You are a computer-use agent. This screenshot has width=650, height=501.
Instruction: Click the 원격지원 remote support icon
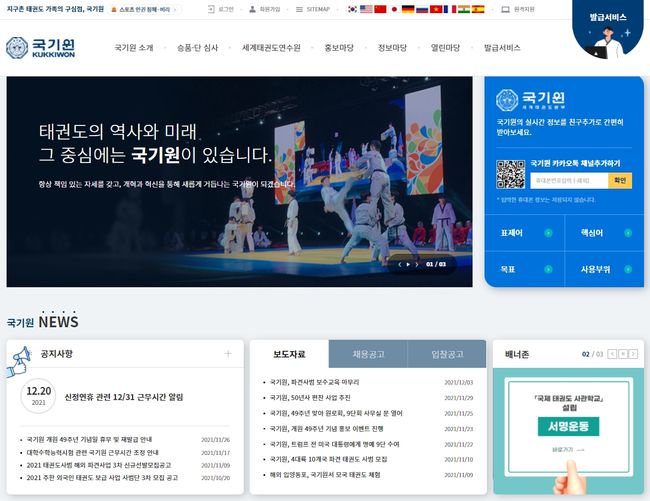[504, 9]
